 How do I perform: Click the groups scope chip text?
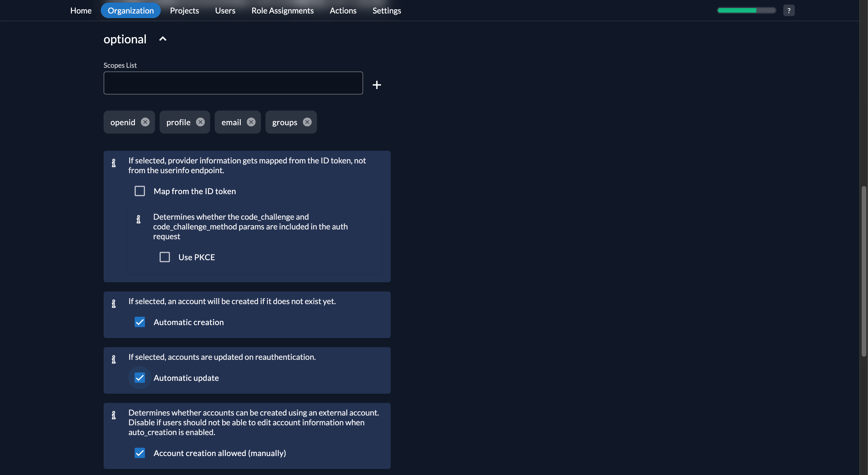coord(285,122)
